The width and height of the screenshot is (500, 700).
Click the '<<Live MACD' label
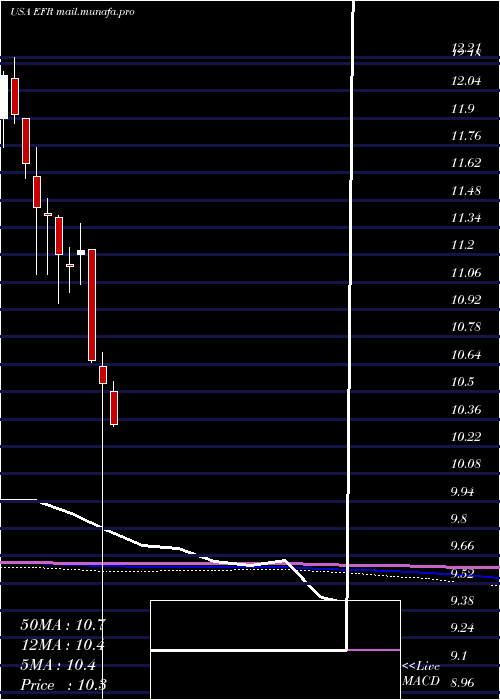pos(421,674)
